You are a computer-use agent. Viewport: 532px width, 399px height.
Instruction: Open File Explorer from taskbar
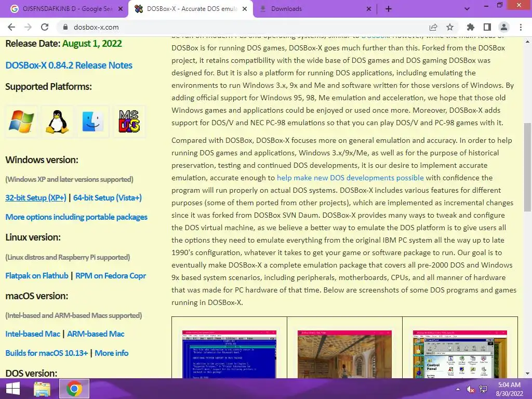coord(42,389)
